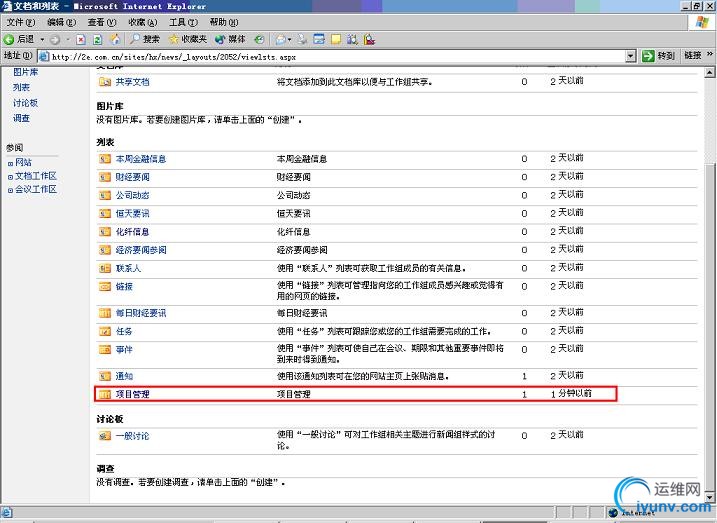Open the 讨论板 sidebar link
The width and height of the screenshot is (717, 523).
pos(26,103)
